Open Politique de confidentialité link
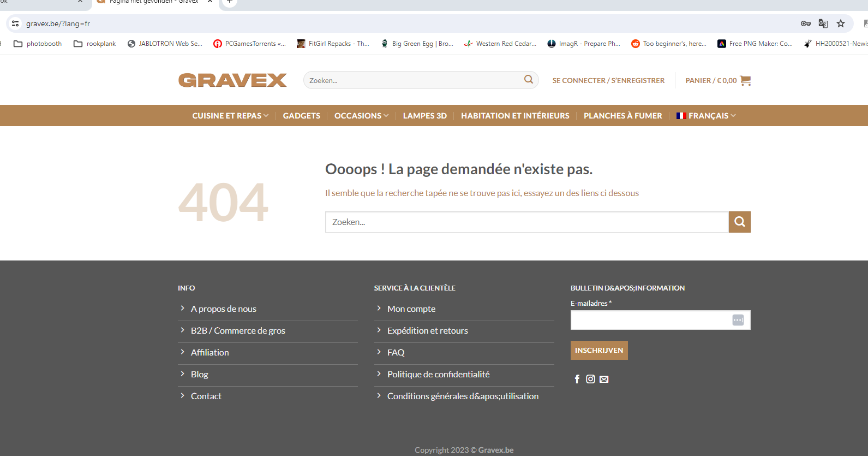The image size is (868, 456). (x=439, y=374)
